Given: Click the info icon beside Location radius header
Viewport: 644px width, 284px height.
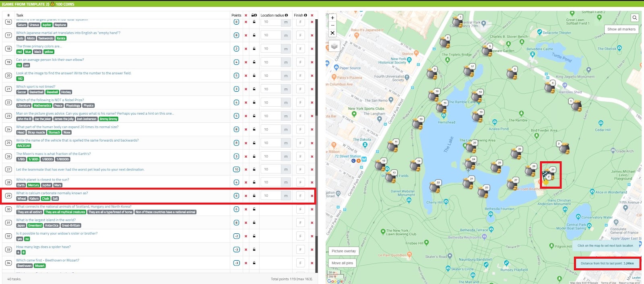Looking at the screenshot, I should point(287,15).
